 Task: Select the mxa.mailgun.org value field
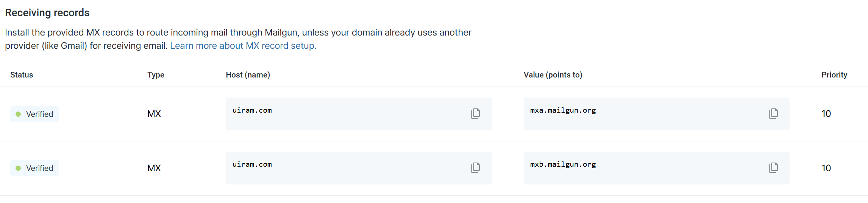point(656,114)
